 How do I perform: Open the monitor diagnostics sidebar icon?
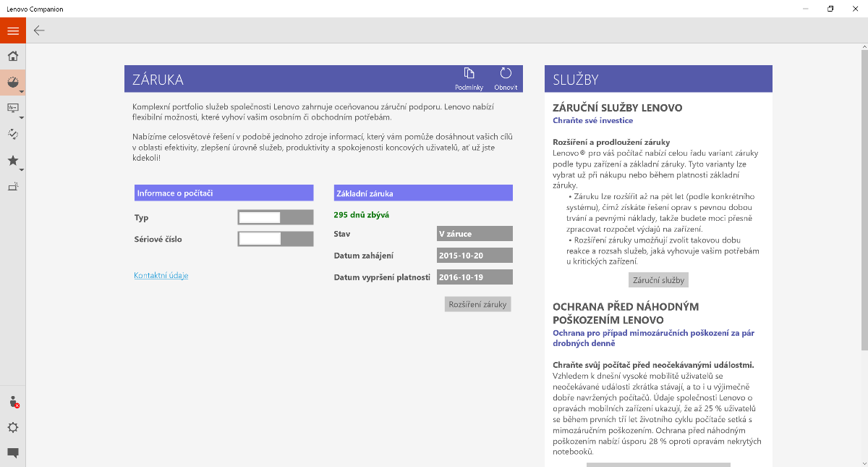coord(12,108)
